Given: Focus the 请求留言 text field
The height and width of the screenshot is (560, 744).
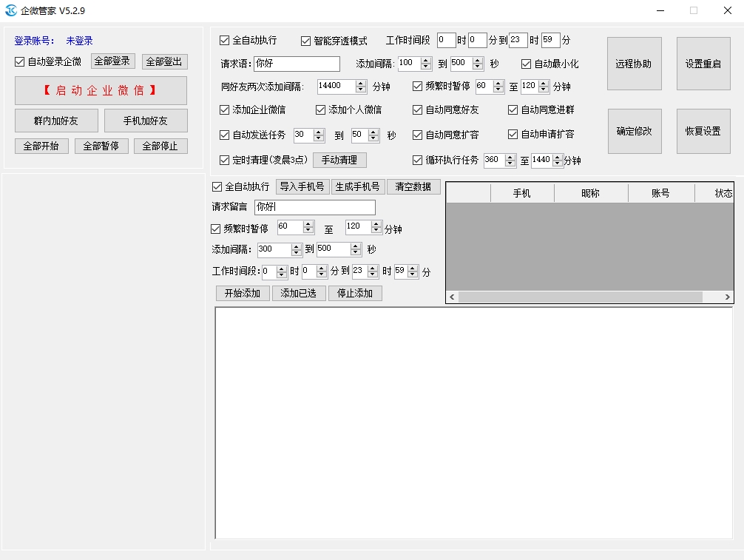Looking at the screenshot, I should [315, 207].
